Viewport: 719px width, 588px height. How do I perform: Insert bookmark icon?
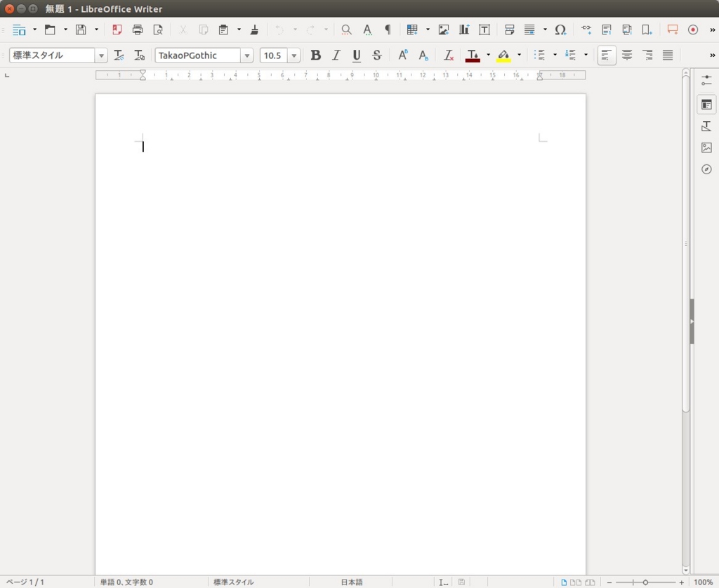point(647,30)
